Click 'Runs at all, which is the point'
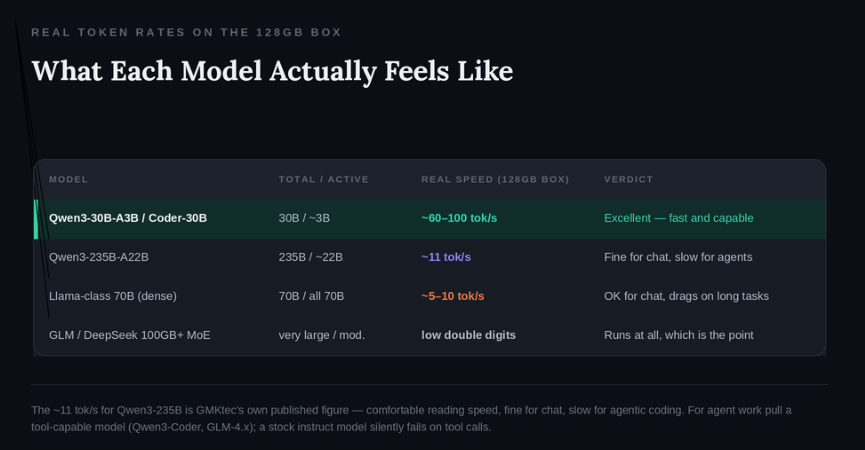This screenshot has width=865, height=450. point(679,335)
